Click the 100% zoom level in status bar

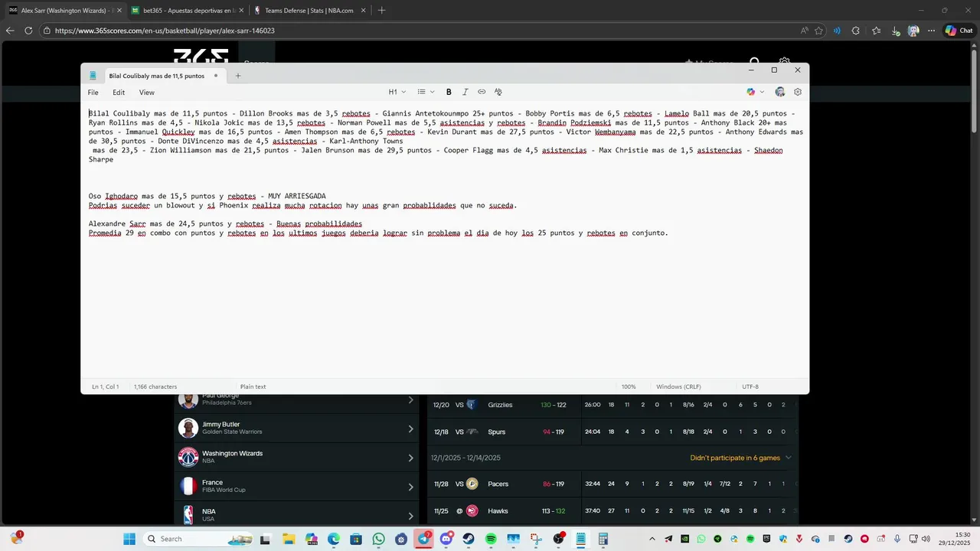[629, 386]
